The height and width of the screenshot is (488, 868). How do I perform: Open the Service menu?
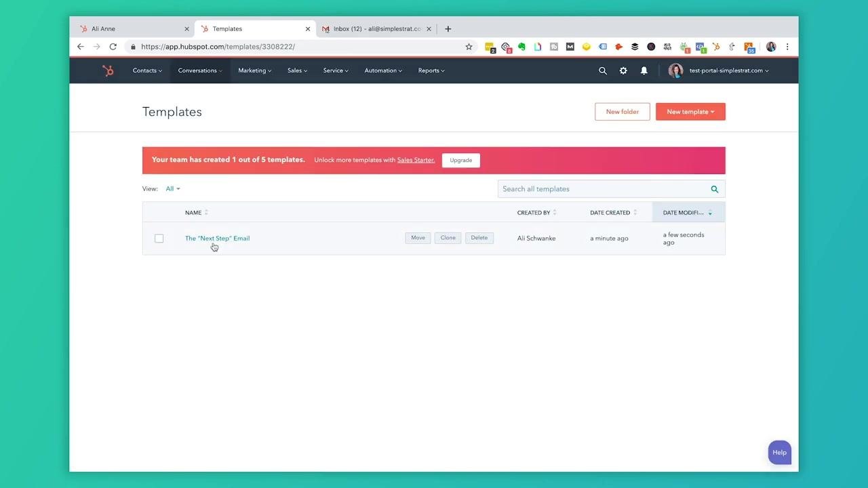pyautogui.click(x=336, y=70)
